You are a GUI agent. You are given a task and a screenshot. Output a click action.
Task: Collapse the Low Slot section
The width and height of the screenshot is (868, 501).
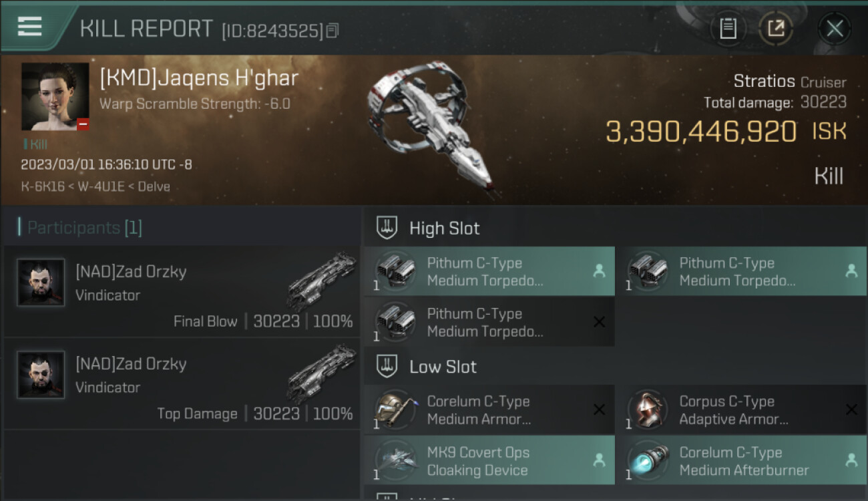(x=443, y=367)
